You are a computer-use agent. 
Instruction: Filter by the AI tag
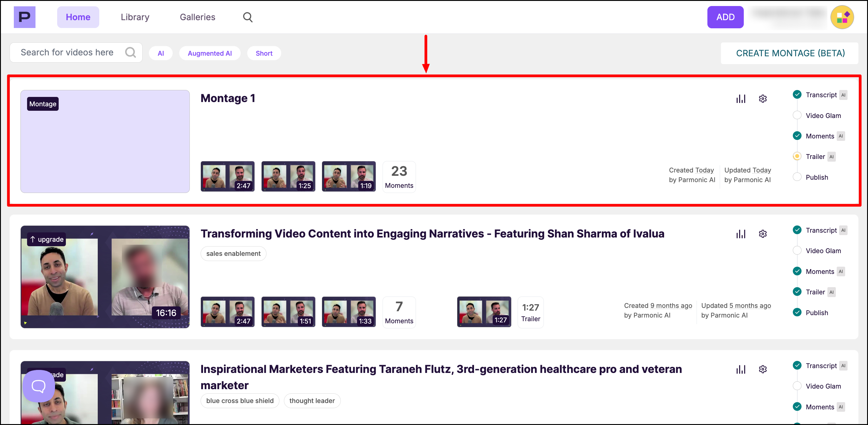[161, 53]
